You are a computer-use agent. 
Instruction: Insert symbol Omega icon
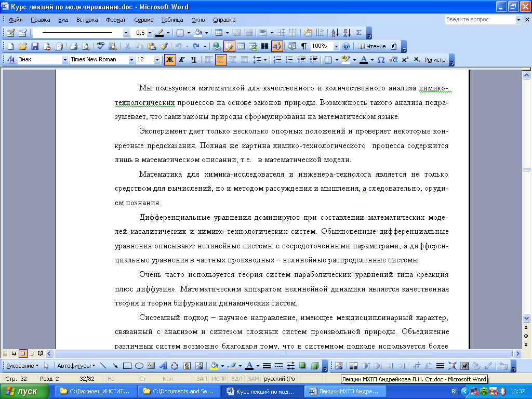[381, 60]
